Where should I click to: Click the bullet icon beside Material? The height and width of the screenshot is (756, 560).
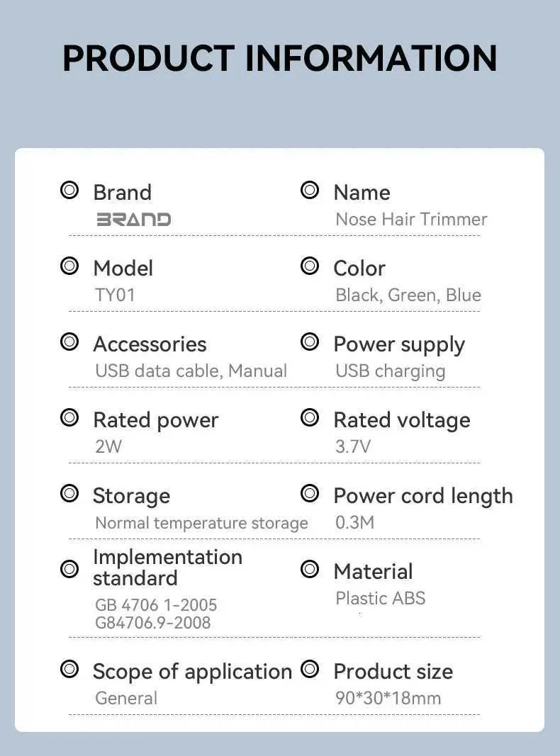310,569
